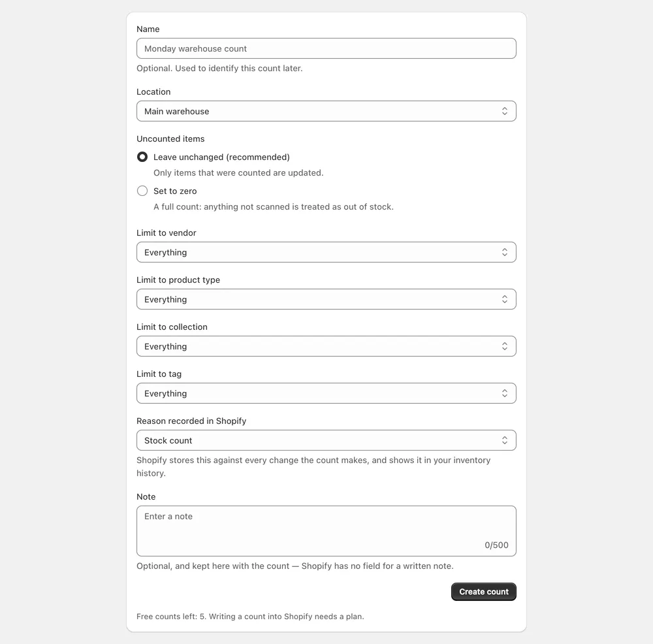This screenshot has width=653, height=644.
Task: Click the chevron icon on Location select
Action: pos(504,111)
